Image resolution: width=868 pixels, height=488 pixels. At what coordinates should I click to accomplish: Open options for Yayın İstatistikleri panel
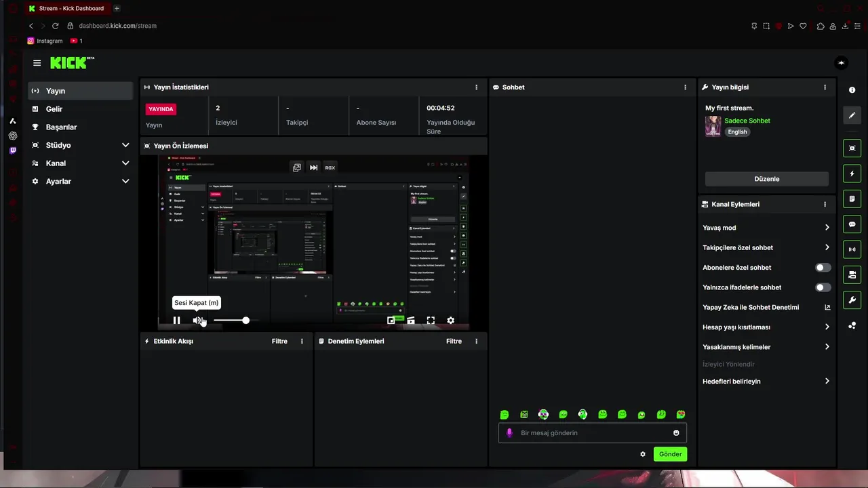point(476,87)
